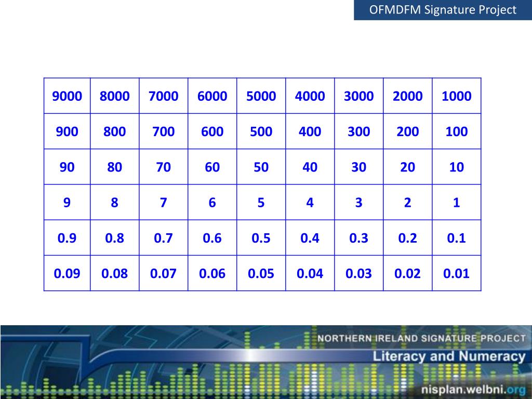Select the 80 cell
The width and height of the screenshot is (532, 399).
click(x=115, y=167)
